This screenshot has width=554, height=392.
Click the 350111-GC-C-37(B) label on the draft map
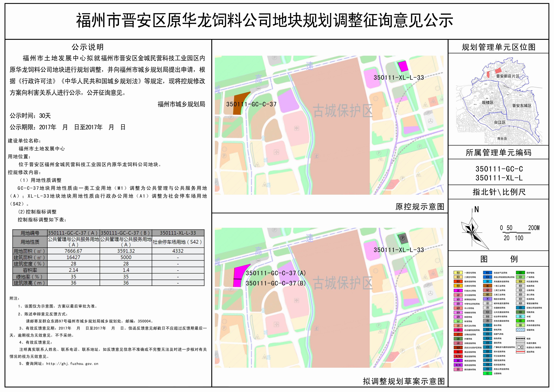click(x=276, y=283)
